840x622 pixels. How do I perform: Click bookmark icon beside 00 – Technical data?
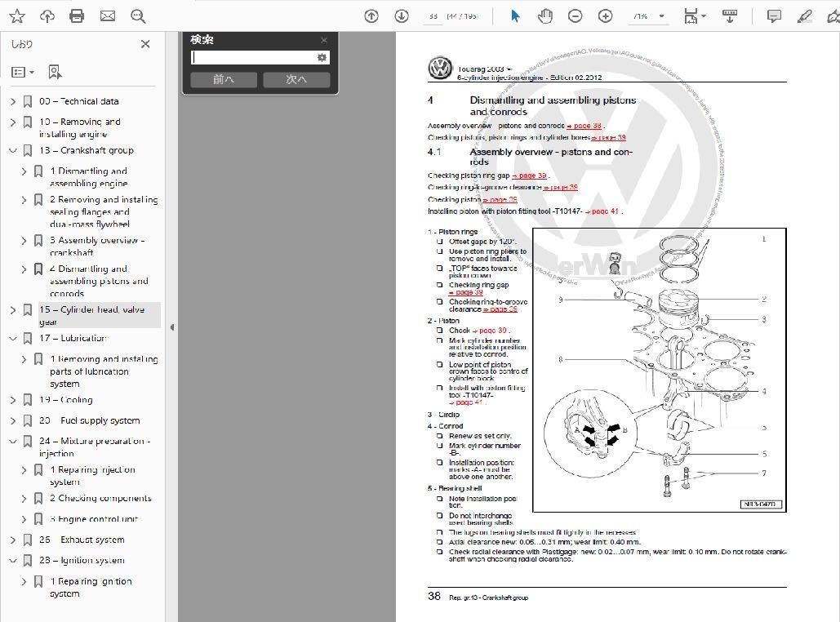click(27, 101)
